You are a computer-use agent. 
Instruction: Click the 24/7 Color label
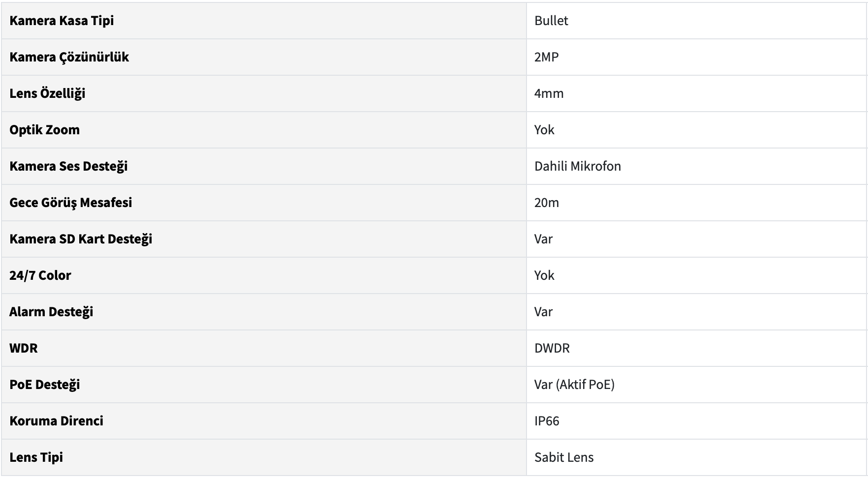[x=40, y=275]
